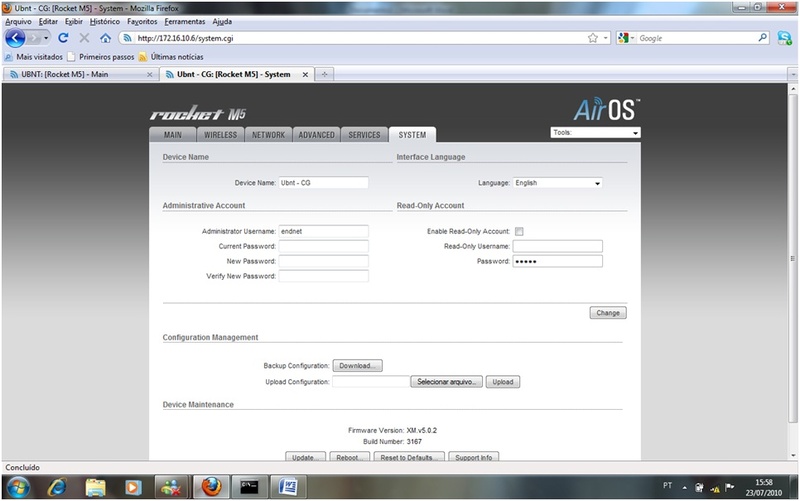Screen dimensions: 800x501
Task: Open the MAIN tab
Action: point(172,135)
